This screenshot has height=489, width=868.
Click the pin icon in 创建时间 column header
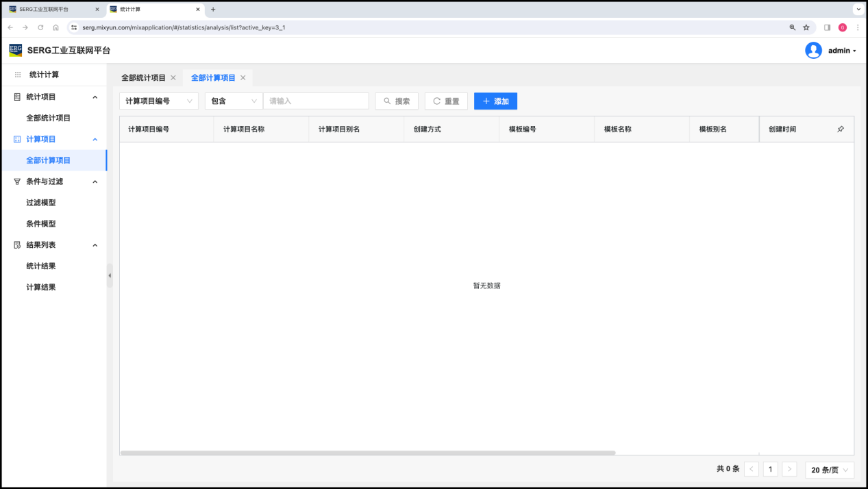pyautogui.click(x=841, y=129)
